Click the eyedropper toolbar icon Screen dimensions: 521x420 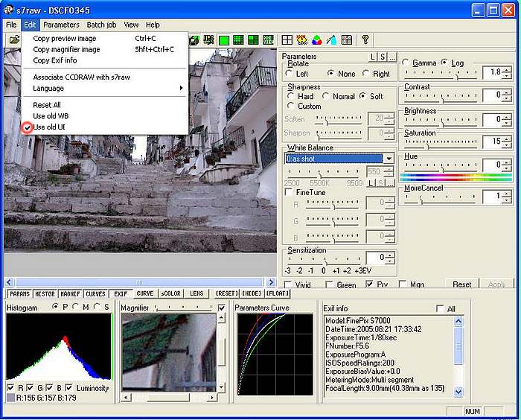332,39
